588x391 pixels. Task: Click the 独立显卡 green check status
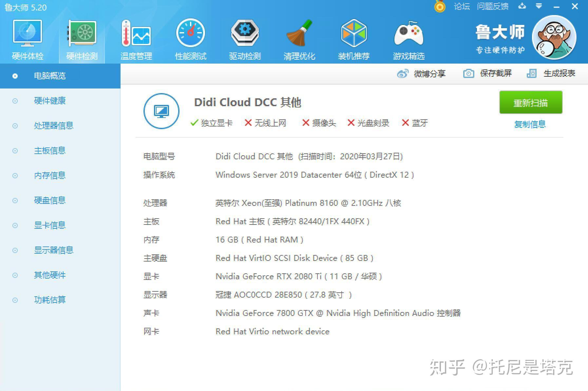211,123
